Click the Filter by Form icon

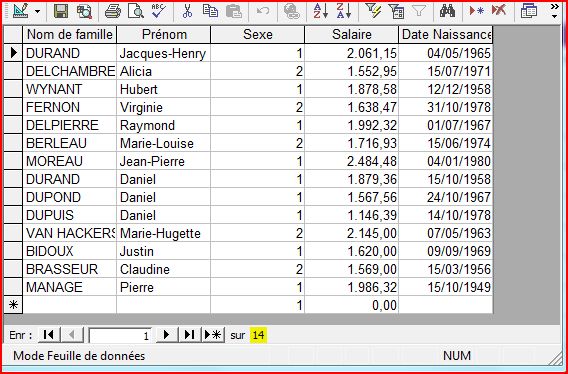[396, 12]
